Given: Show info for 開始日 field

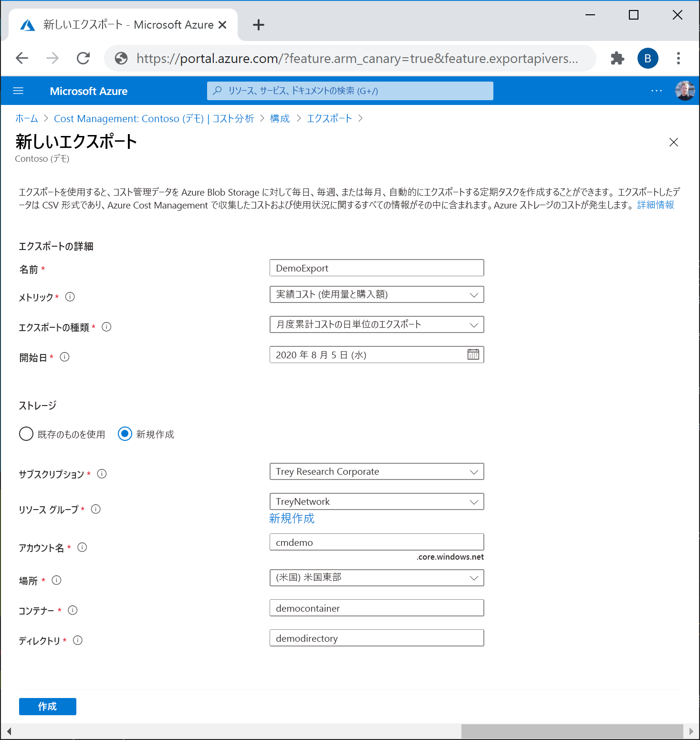Looking at the screenshot, I should (65, 357).
